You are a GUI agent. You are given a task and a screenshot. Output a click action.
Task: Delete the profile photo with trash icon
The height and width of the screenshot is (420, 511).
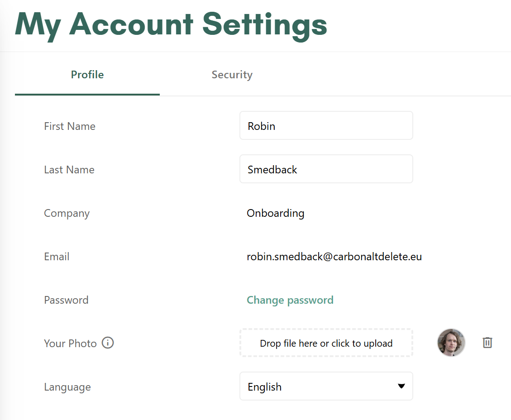487,343
